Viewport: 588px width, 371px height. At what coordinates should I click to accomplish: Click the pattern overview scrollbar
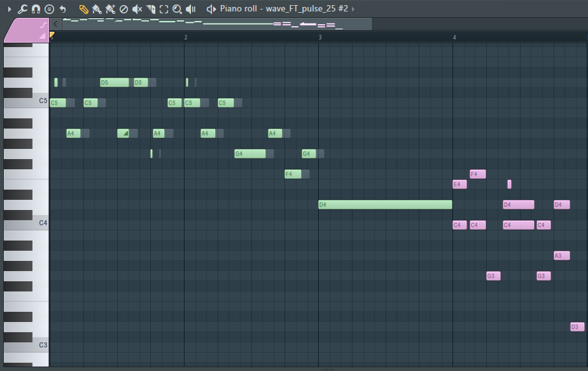click(x=217, y=24)
